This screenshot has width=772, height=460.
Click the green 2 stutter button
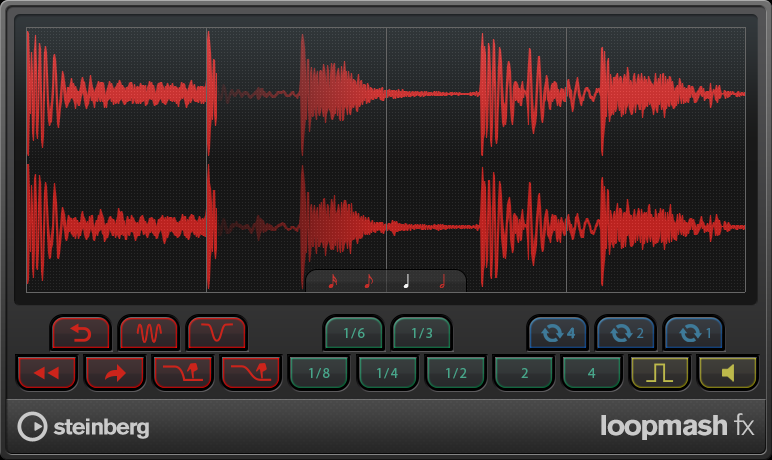point(524,373)
